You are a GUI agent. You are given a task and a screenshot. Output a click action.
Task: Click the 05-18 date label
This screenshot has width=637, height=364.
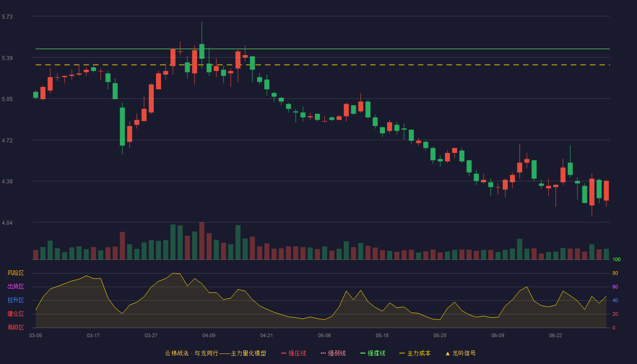click(382, 335)
